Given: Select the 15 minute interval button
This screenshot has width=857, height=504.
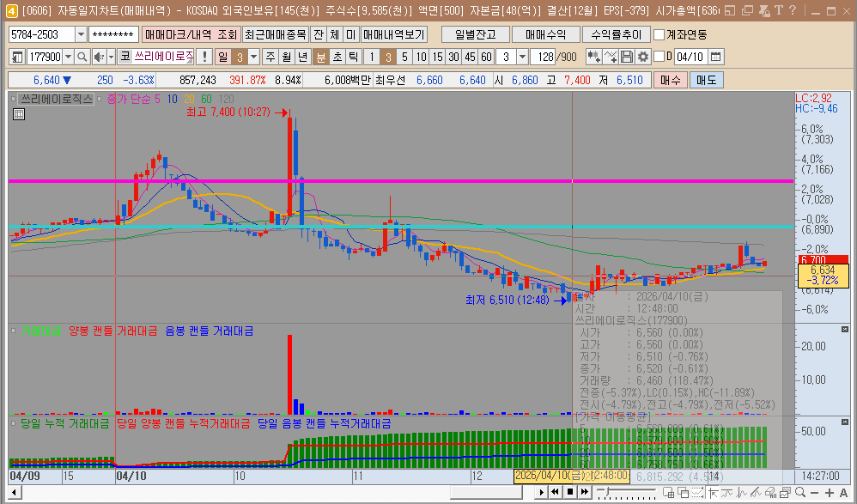Looking at the screenshot, I should tap(437, 57).
